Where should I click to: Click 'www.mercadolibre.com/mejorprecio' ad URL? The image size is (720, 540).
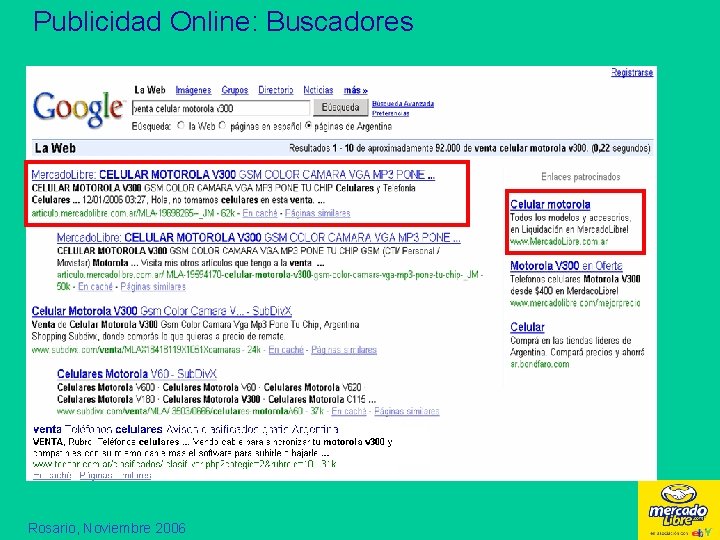tap(575, 303)
